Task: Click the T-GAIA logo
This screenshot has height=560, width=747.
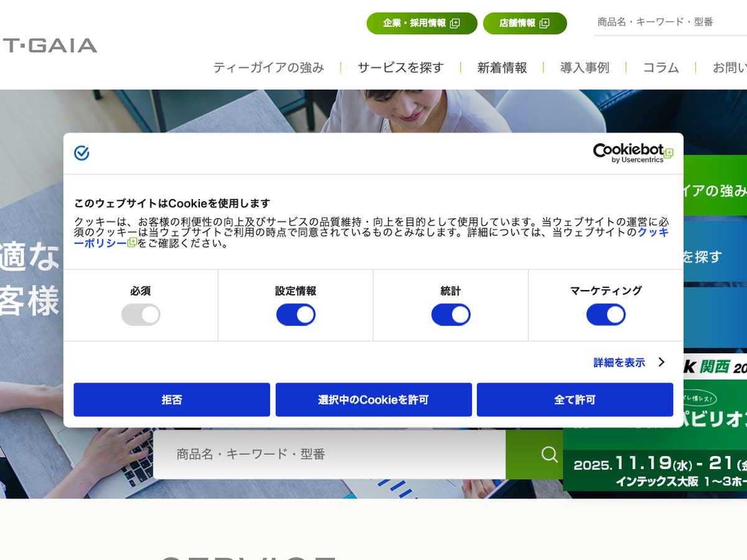Action: pos(50,45)
